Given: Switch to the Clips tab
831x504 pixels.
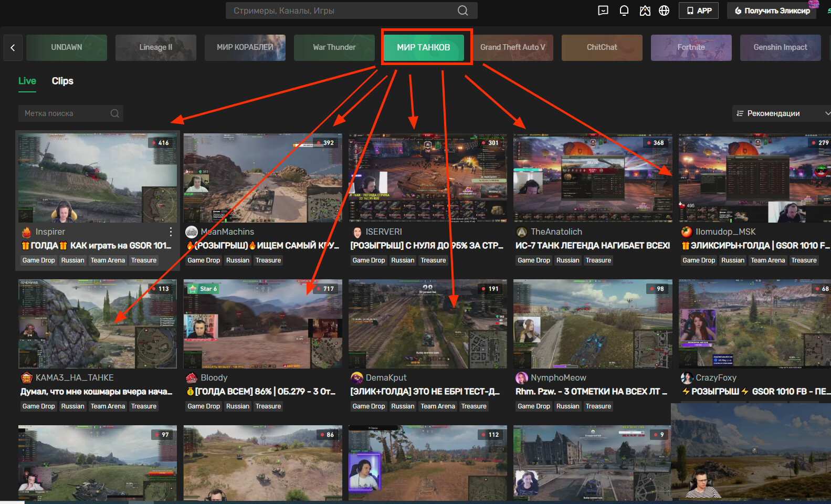Looking at the screenshot, I should coord(62,81).
